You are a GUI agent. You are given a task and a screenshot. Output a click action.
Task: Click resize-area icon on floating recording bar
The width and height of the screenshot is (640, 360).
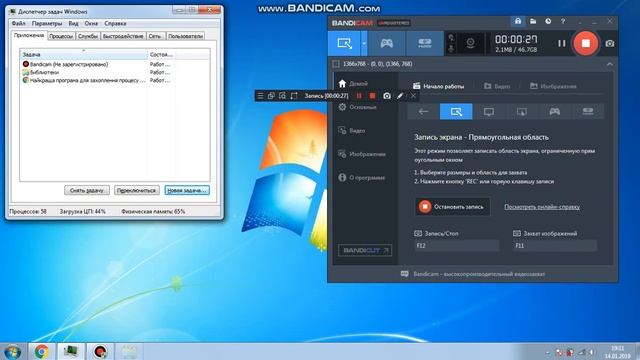(294, 96)
